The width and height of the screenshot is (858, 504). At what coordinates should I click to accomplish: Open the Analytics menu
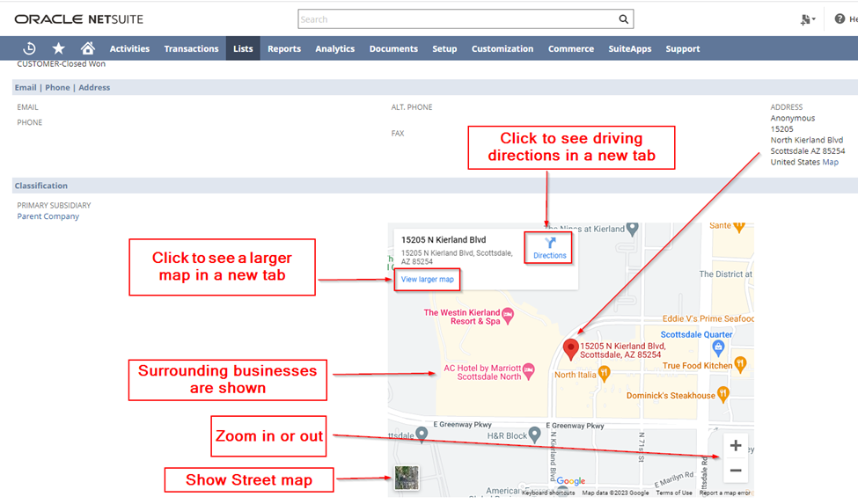pos(335,48)
